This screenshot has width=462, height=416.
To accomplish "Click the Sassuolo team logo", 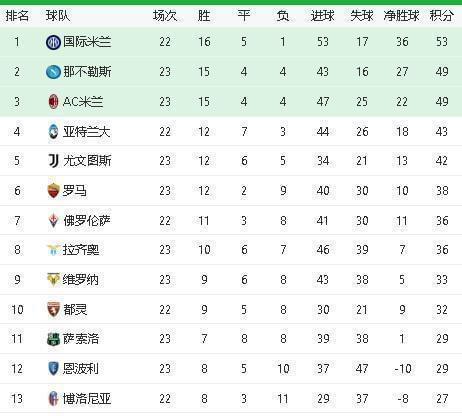I will pos(53,339).
